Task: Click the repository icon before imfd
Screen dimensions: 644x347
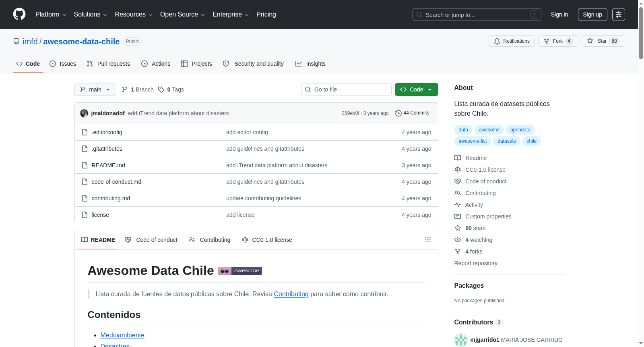Action: point(16,42)
